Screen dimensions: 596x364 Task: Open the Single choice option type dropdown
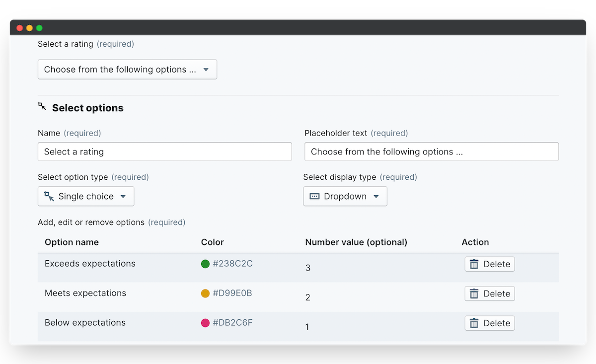[x=86, y=196]
